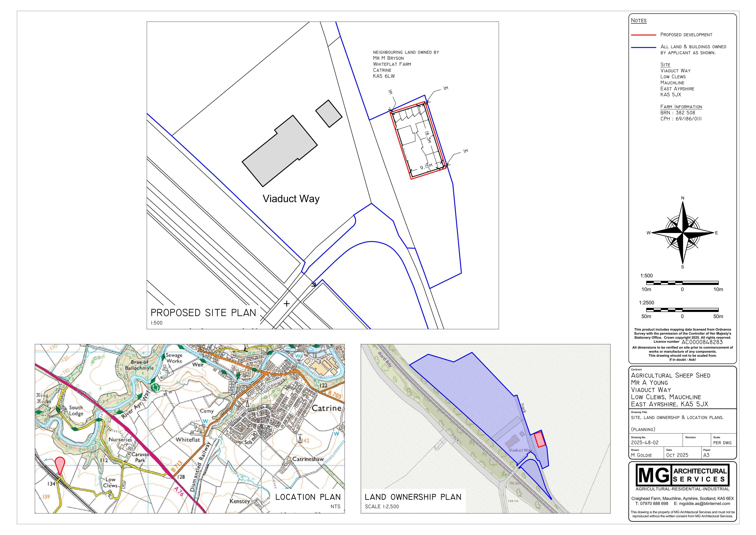Viewport: 756px width, 535px height.
Task: Click the 'Mr A Young' name in the title block
Action: [649, 383]
